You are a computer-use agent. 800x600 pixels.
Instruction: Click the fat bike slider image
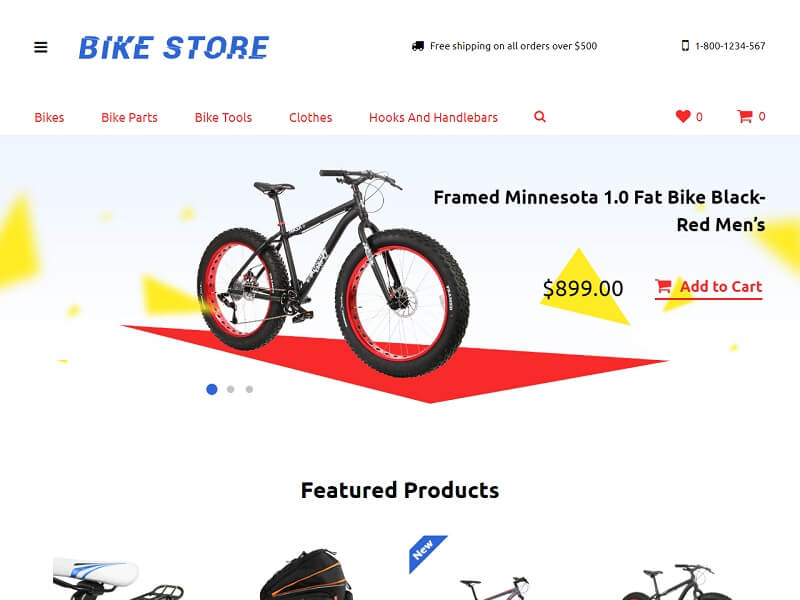[x=334, y=272]
